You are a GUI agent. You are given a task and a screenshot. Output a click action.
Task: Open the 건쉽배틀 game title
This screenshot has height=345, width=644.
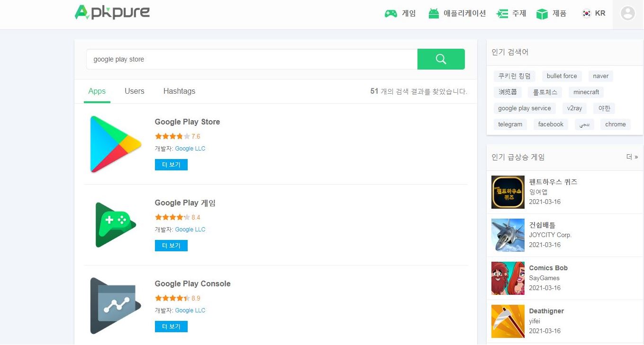pos(542,225)
